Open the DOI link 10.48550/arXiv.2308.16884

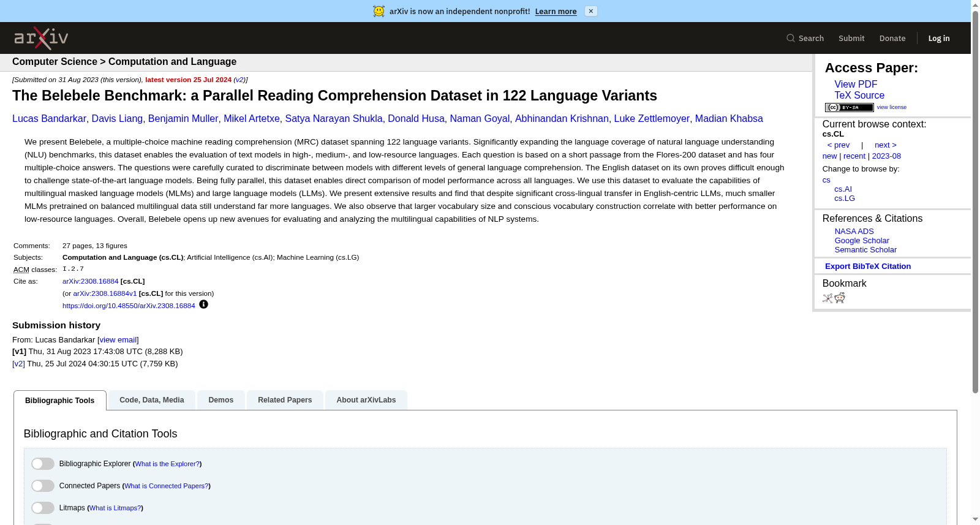tap(129, 306)
